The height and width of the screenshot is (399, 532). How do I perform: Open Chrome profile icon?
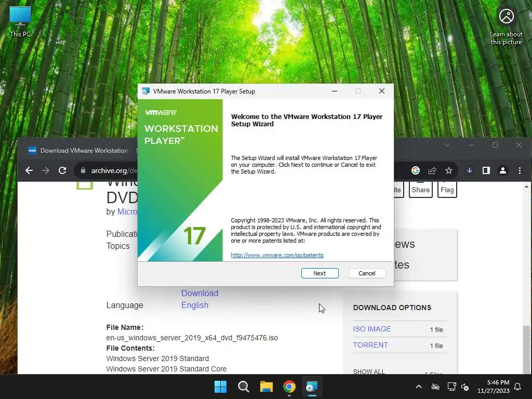[503, 170]
